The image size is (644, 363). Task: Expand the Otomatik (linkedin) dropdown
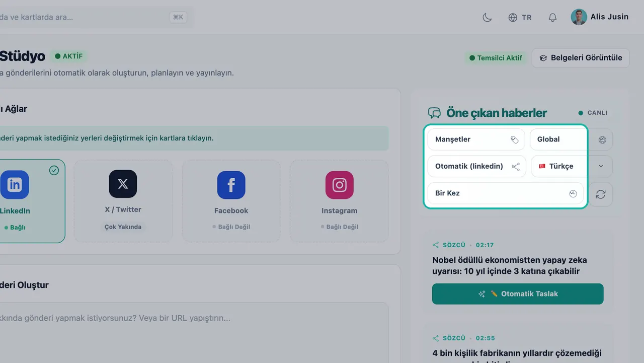click(x=476, y=166)
